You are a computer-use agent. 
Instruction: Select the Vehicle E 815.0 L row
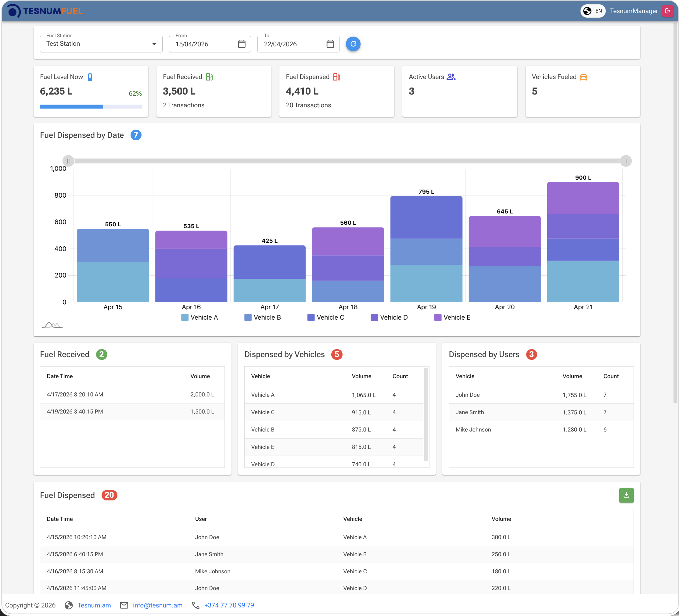point(333,447)
